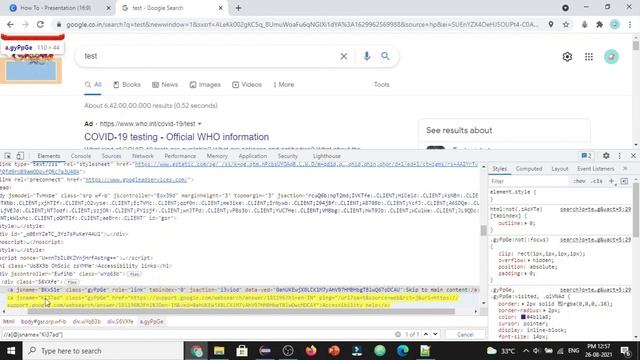Open the Chrome three-dot menu
The height and width of the screenshot is (360, 640).
630,24
